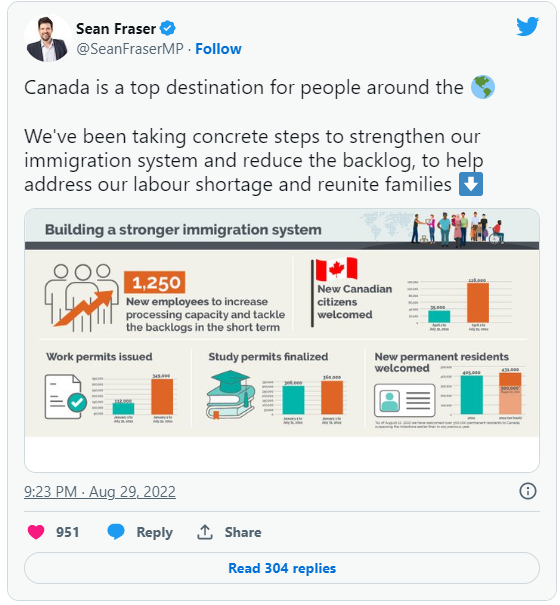The height and width of the screenshot is (605, 560).
Task: Click the Canadian flag in the infographic
Action: coord(336,269)
